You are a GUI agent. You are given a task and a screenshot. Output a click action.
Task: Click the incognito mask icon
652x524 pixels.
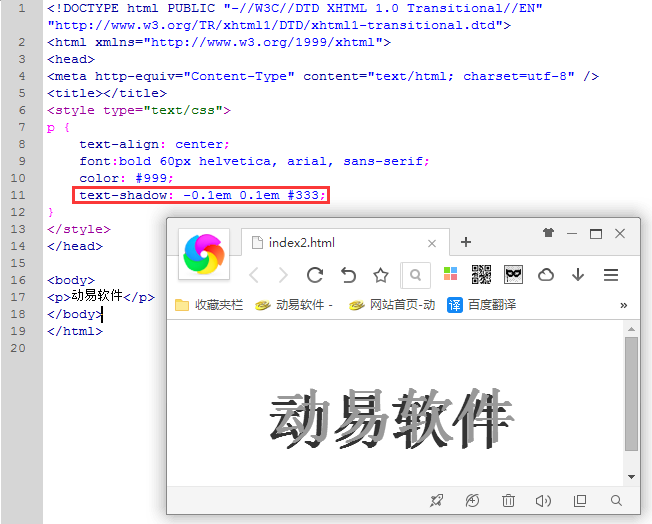(x=513, y=275)
